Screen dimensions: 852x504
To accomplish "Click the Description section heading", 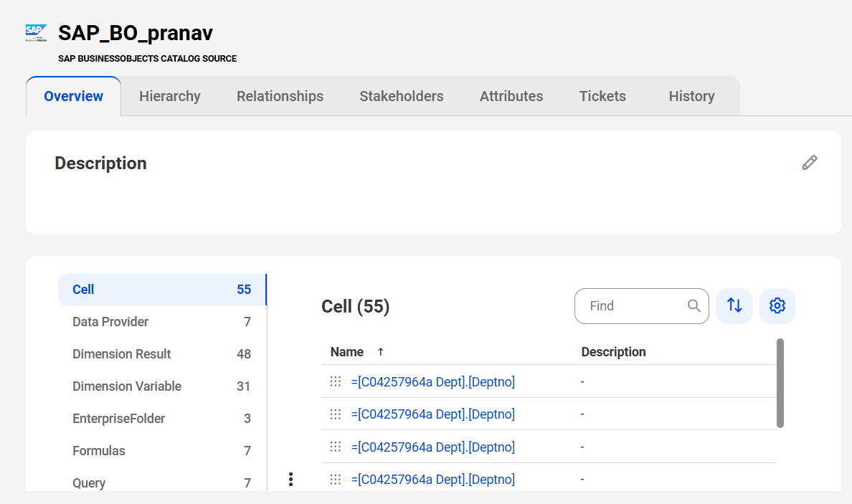I will tap(100, 163).
